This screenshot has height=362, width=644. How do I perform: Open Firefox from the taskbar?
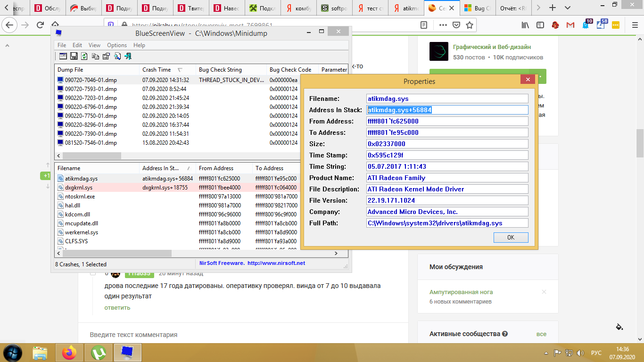(69, 353)
